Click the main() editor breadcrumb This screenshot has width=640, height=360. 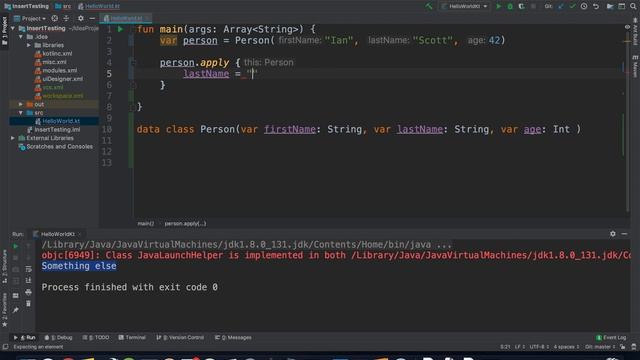[146, 224]
